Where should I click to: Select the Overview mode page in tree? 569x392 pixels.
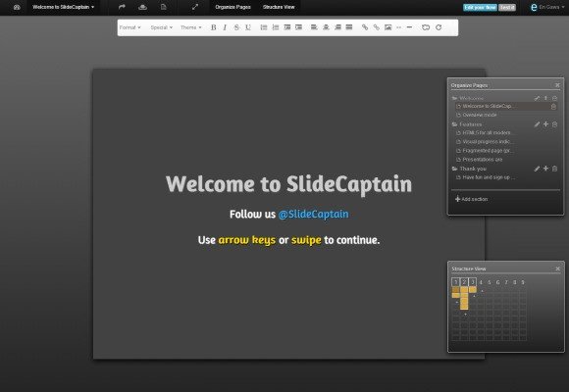pos(480,115)
